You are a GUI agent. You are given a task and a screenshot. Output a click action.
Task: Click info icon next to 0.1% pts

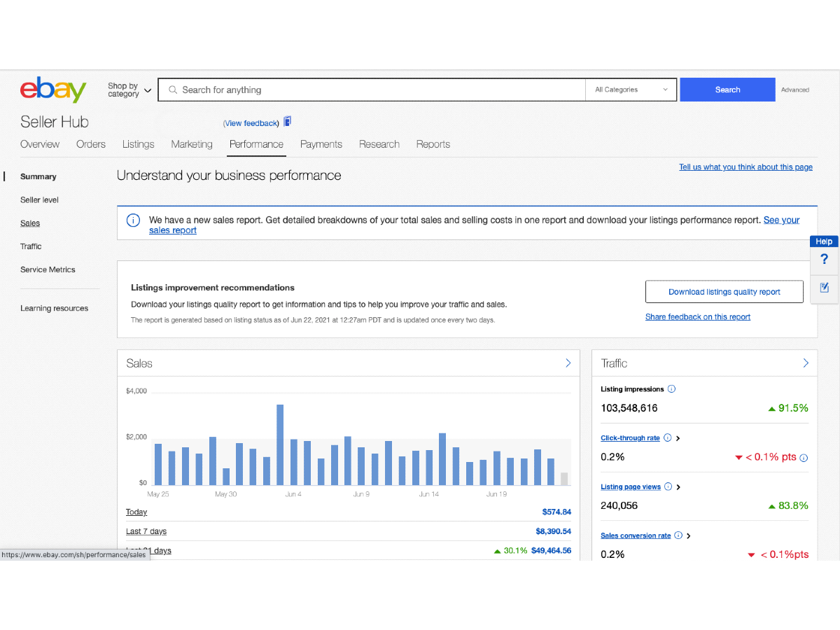pyautogui.click(x=804, y=458)
